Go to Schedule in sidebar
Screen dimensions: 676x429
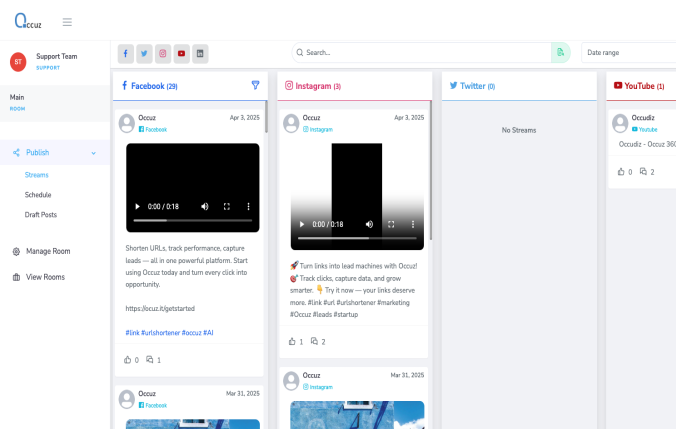(38, 195)
